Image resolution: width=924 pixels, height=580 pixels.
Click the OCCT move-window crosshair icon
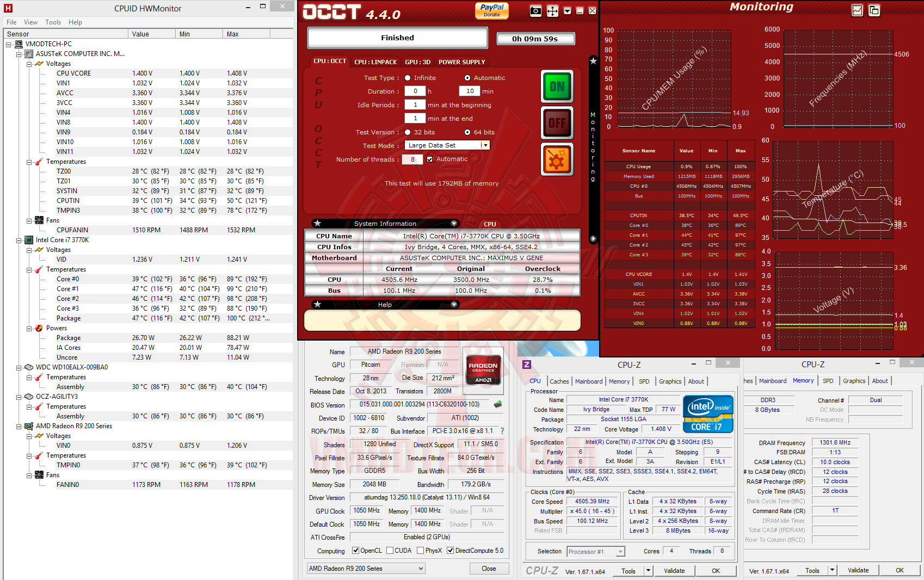tap(552, 11)
